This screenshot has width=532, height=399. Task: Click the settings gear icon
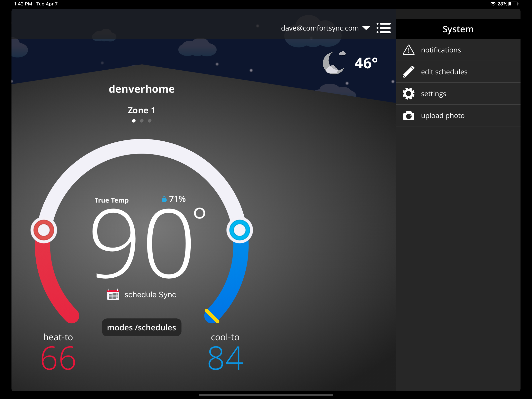pyautogui.click(x=408, y=94)
